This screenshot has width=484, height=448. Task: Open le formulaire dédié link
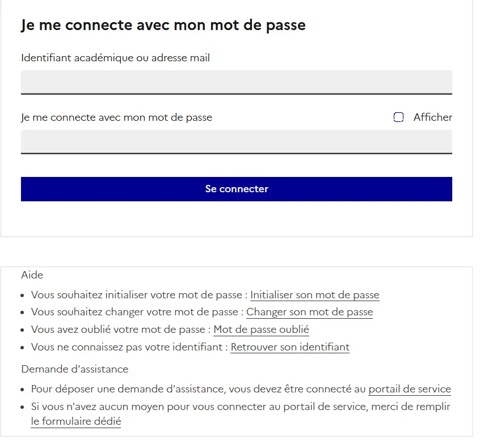point(76,421)
